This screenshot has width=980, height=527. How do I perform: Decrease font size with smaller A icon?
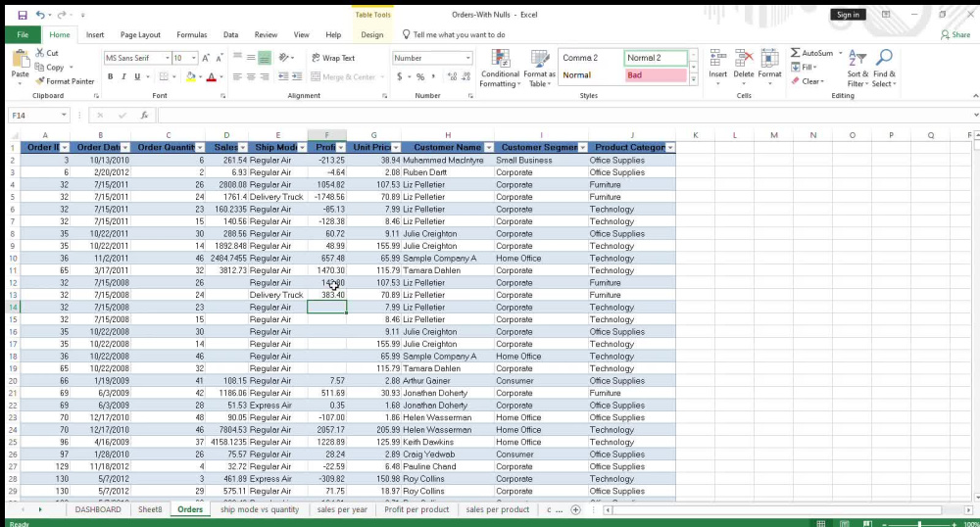pos(220,58)
